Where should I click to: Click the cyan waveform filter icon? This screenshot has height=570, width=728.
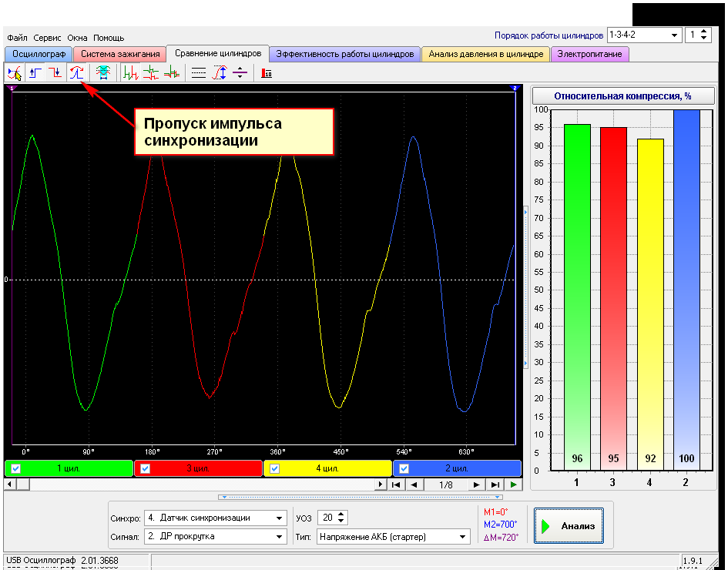[x=102, y=73]
